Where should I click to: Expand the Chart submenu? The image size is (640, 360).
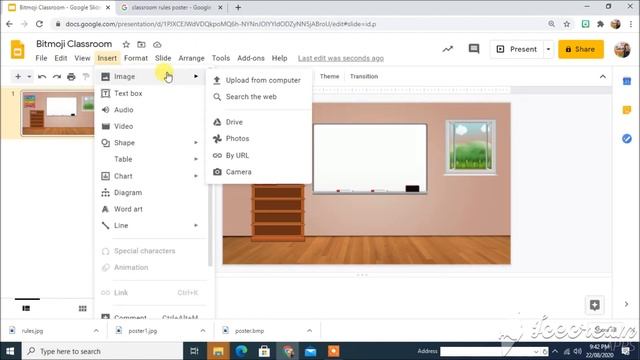(196, 176)
